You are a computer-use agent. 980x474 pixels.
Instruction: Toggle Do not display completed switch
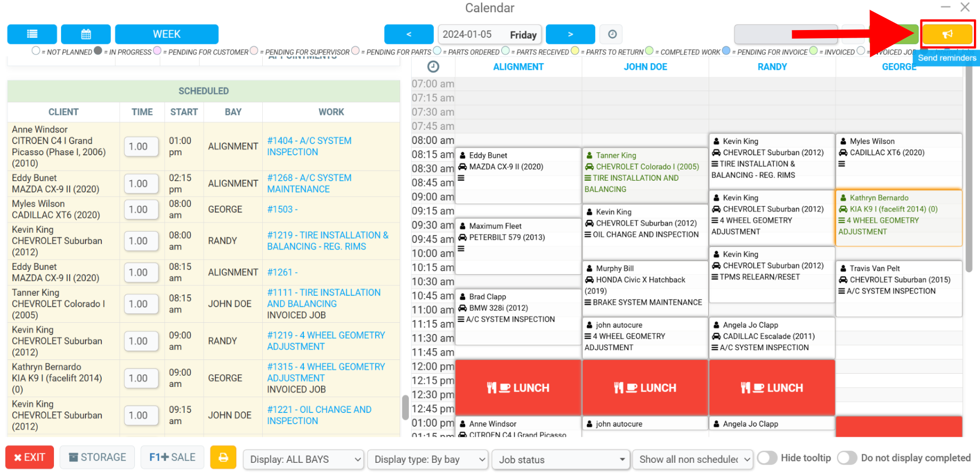(847, 458)
